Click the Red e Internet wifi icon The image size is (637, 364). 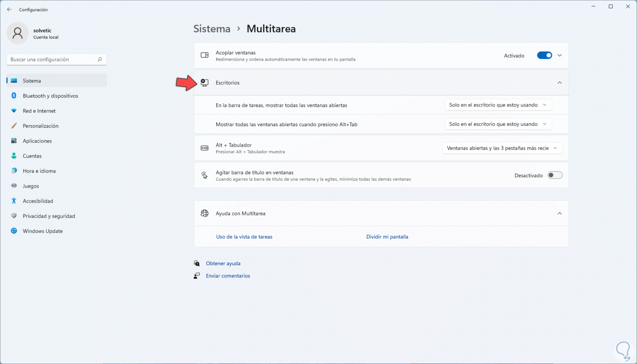click(14, 111)
